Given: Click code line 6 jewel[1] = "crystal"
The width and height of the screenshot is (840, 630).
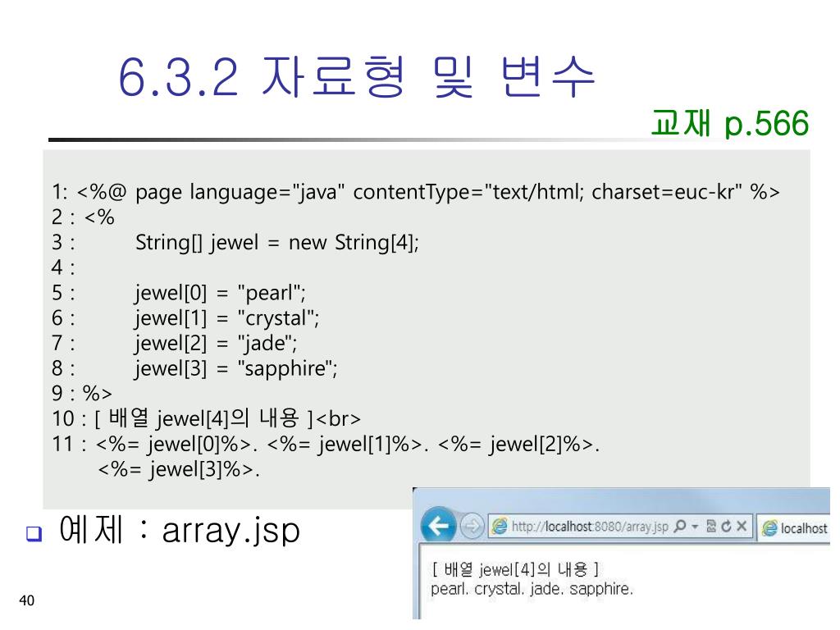Looking at the screenshot, I should coord(226,318).
